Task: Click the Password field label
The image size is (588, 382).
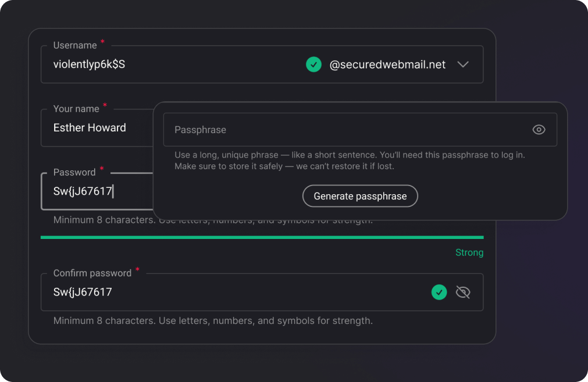Action: (x=74, y=172)
